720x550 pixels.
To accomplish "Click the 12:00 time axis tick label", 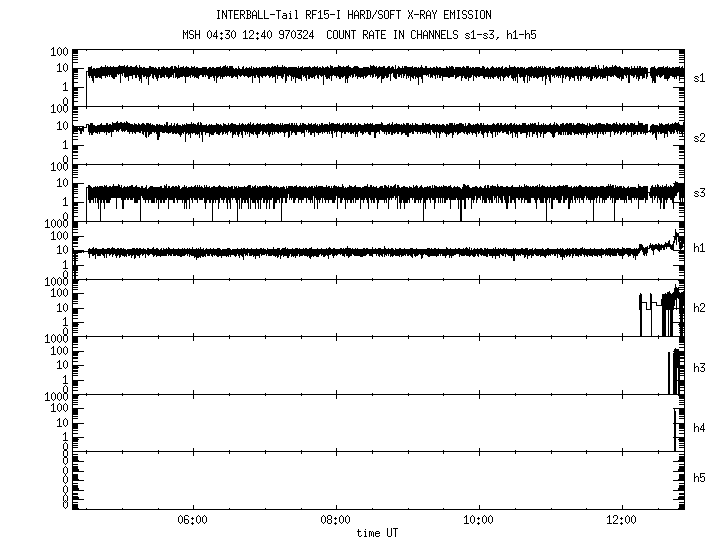I will point(622,520).
